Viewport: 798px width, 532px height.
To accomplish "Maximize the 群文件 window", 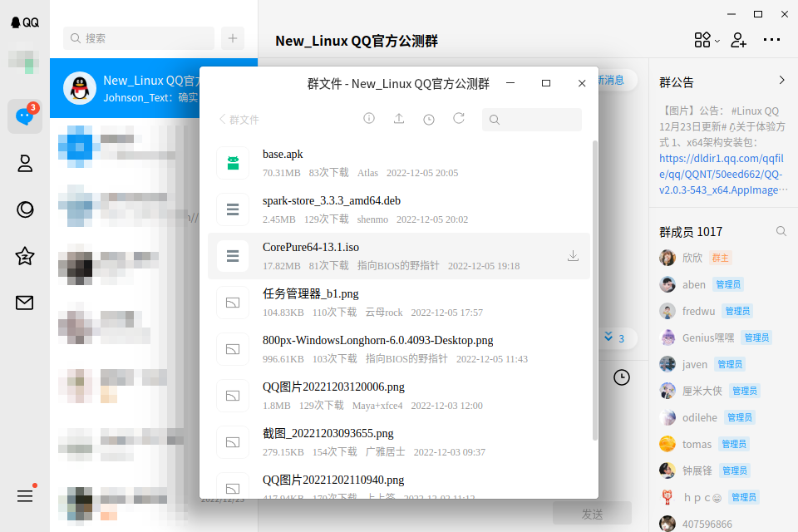I will tap(546, 83).
